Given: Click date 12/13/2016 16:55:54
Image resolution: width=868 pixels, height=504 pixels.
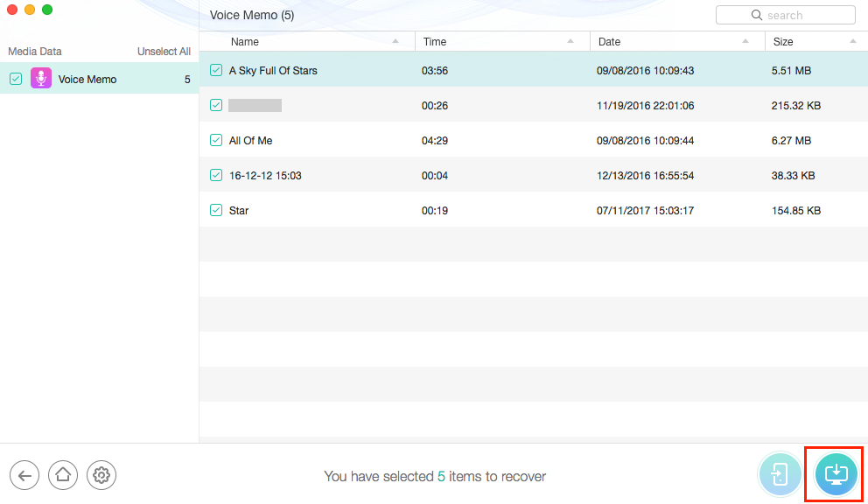Looking at the screenshot, I should coord(645,176).
